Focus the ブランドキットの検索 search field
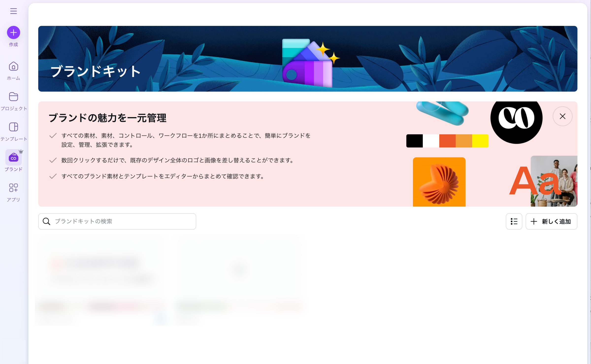 pyautogui.click(x=117, y=221)
